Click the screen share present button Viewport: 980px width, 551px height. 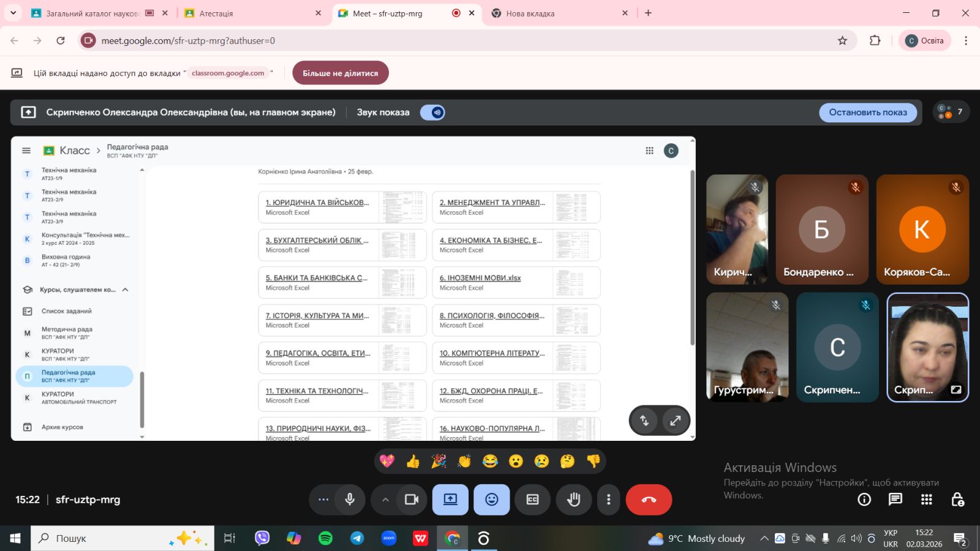tap(450, 500)
